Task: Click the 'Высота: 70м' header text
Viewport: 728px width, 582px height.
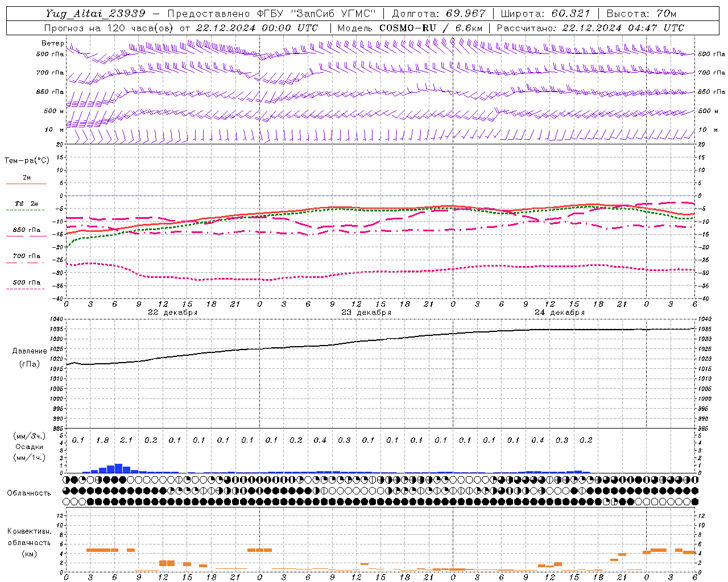Action: [x=642, y=14]
